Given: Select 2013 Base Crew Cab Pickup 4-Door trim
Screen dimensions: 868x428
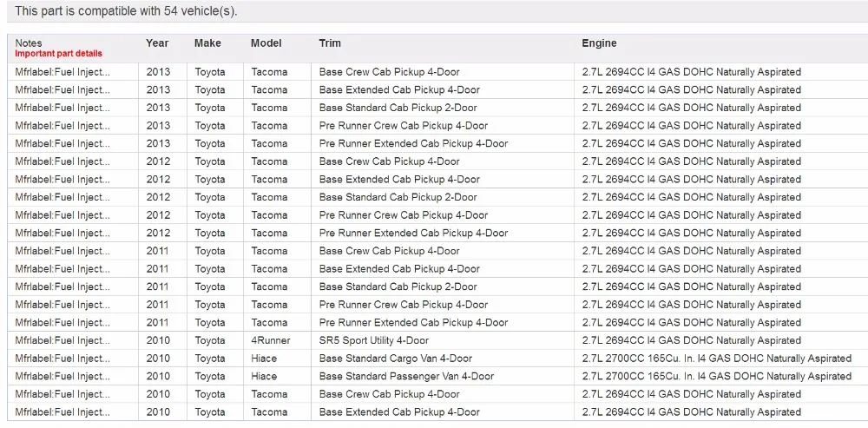Looking at the screenshot, I should pos(389,72).
